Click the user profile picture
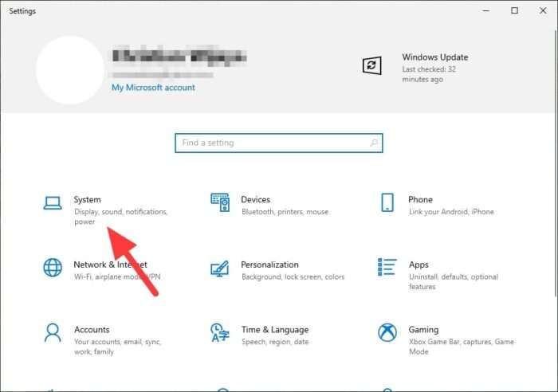The width and height of the screenshot is (558, 392). (70, 70)
